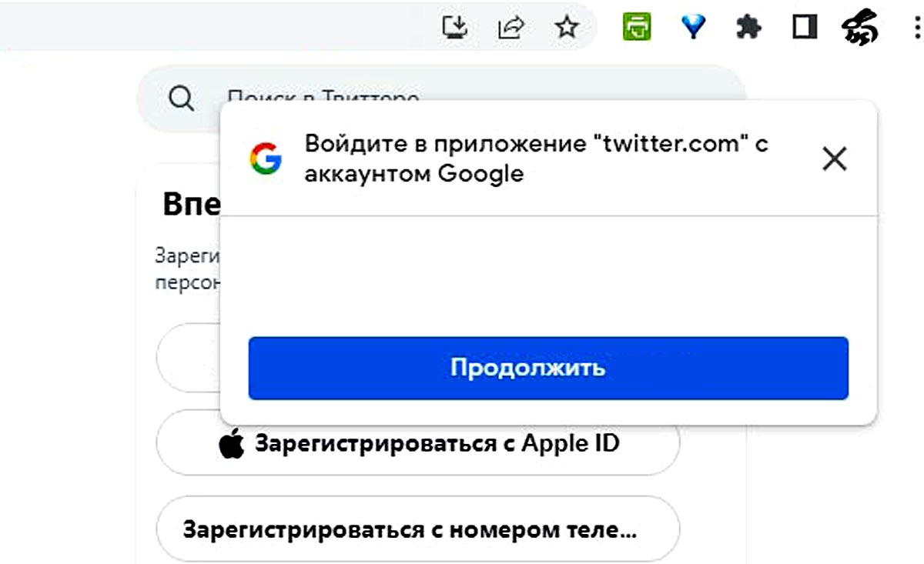Click the magnifier icon in Twitter search
Image resolution: width=924 pixels, height=564 pixels.
pos(181,98)
